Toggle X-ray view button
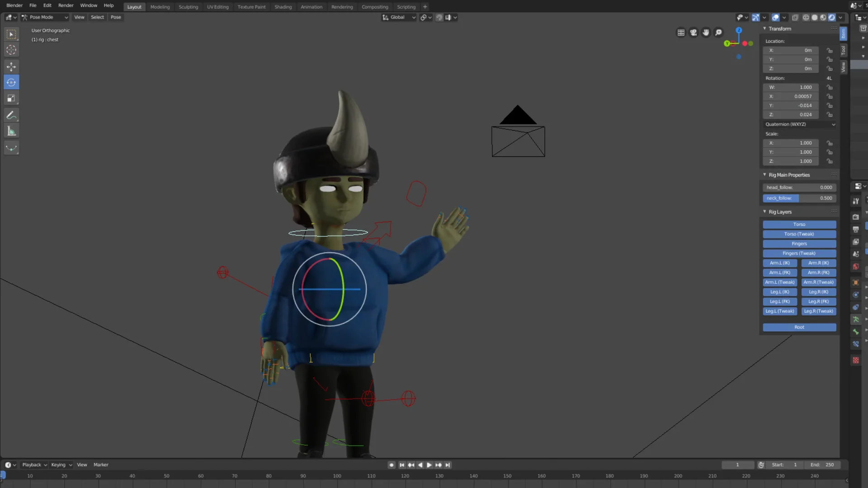This screenshot has width=868, height=488. [x=795, y=18]
